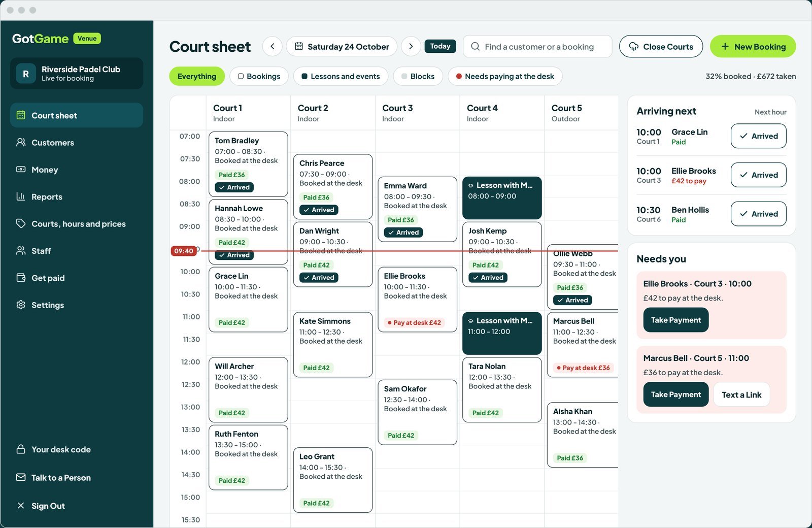Open the Court sheet calendar icon in sidebar
Image resolution: width=812 pixels, height=528 pixels.
pyautogui.click(x=21, y=115)
